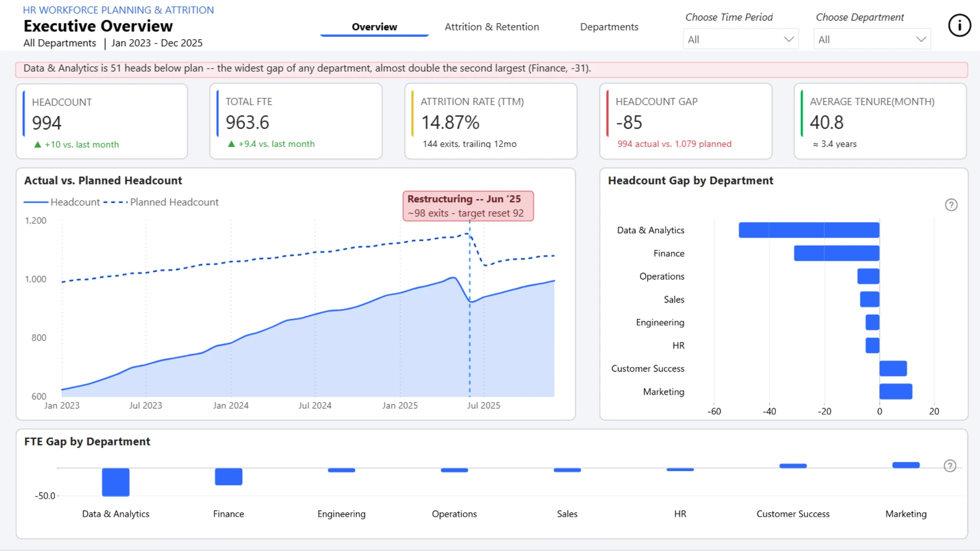Screen dimensions: 980x551
Task: Select the Customer Success headcount gap bar
Action: (x=893, y=368)
